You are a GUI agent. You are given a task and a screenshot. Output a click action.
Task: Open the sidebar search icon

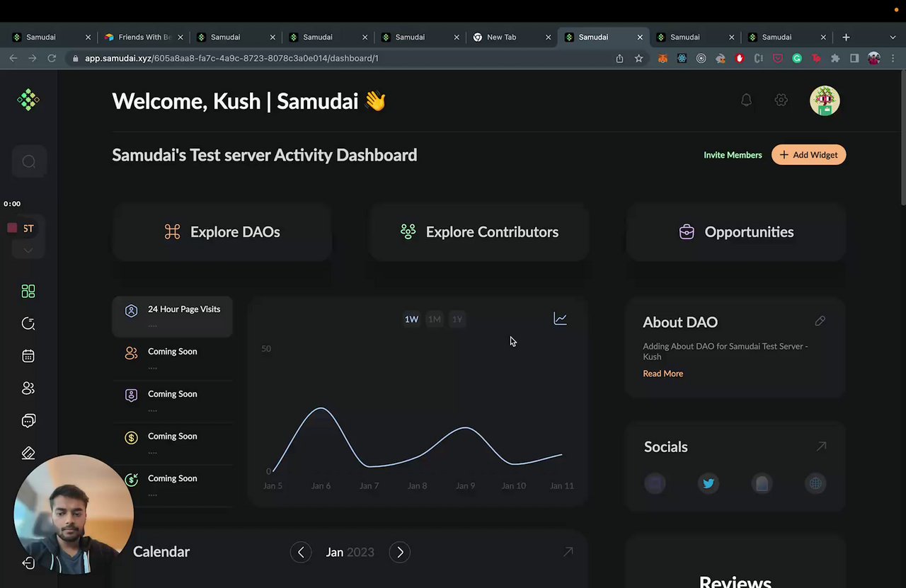[29, 162]
